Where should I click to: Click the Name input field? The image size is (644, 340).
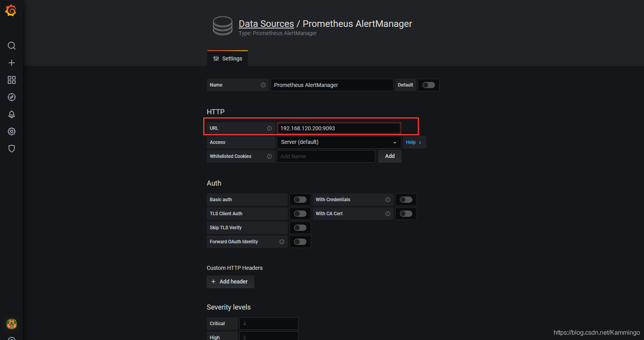(x=332, y=85)
